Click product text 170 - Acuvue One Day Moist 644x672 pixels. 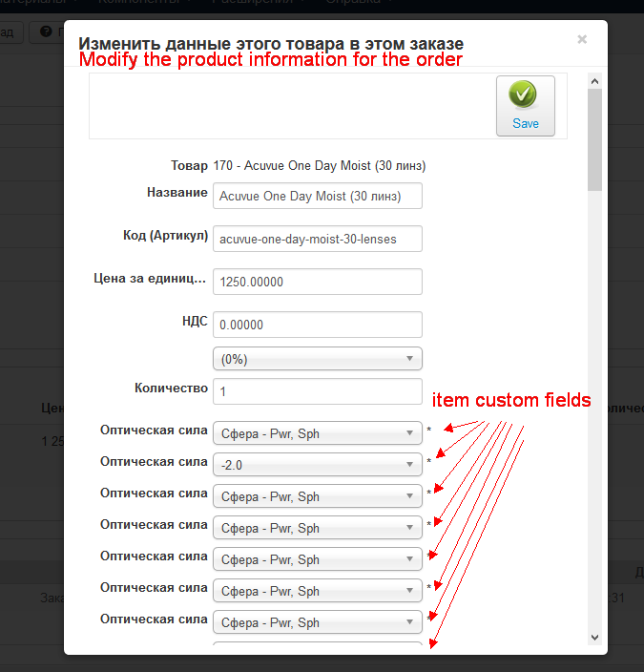pos(320,165)
